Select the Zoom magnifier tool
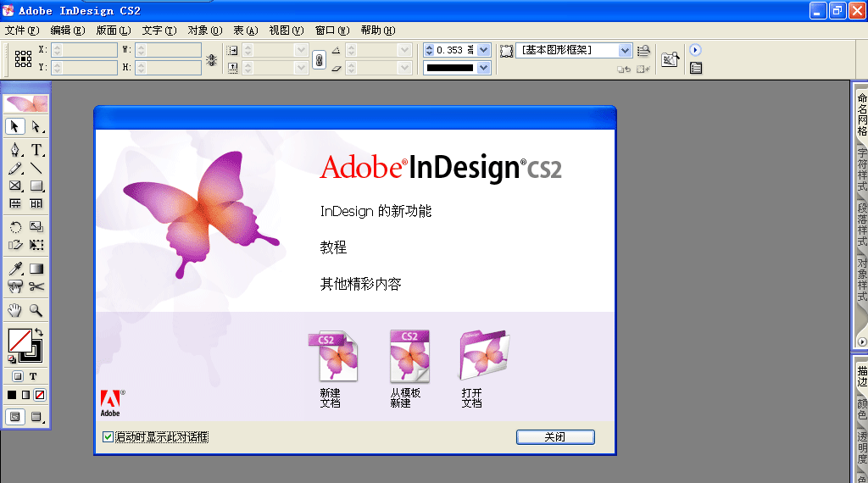This screenshot has height=483, width=868. (x=36, y=310)
